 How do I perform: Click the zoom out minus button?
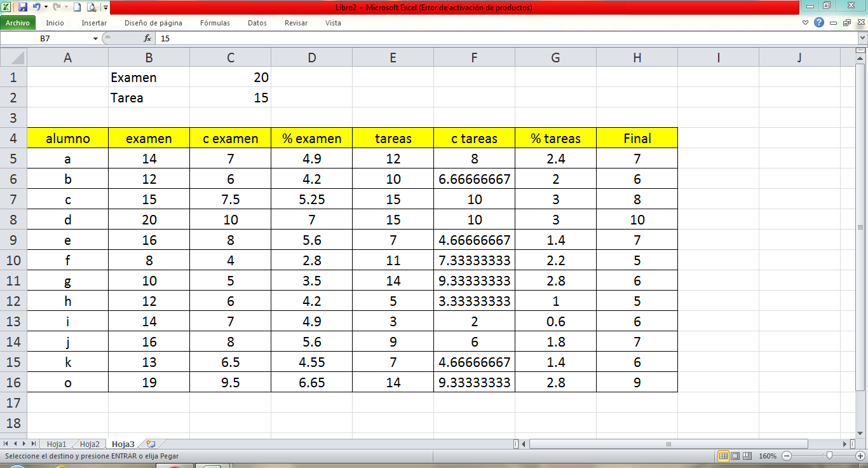coord(787,456)
